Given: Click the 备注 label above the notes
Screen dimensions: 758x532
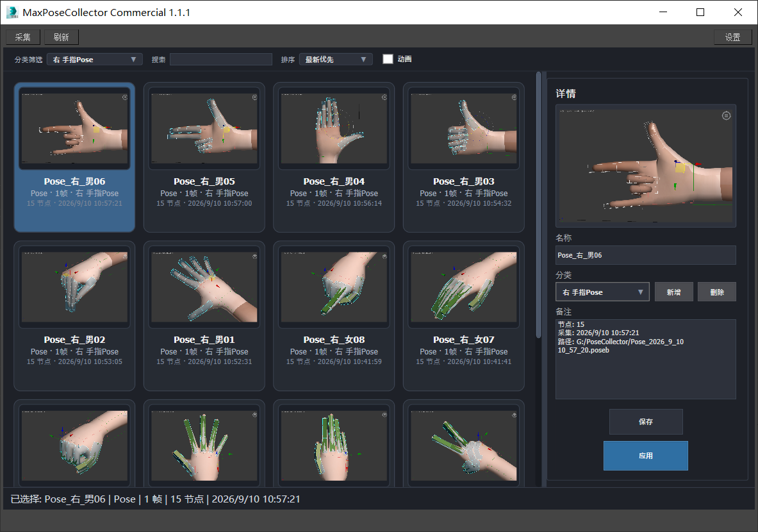Looking at the screenshot, I should click(x=564, y=312).
